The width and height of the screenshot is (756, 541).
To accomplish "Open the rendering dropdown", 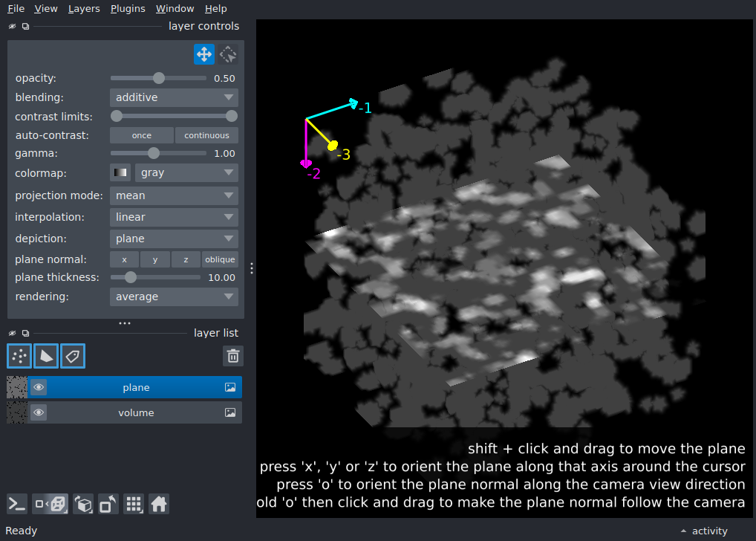I will 174,297.
